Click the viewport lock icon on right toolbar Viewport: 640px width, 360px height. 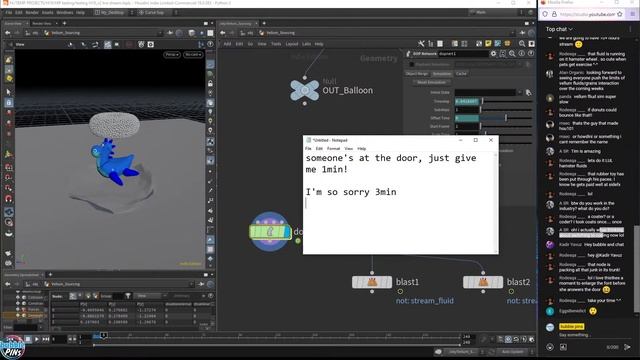click(210, 83)
